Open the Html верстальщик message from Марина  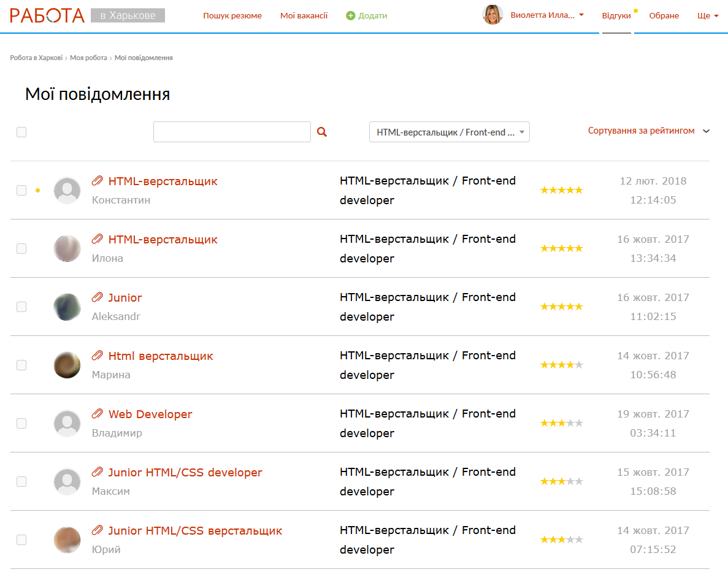coord(161,356)
